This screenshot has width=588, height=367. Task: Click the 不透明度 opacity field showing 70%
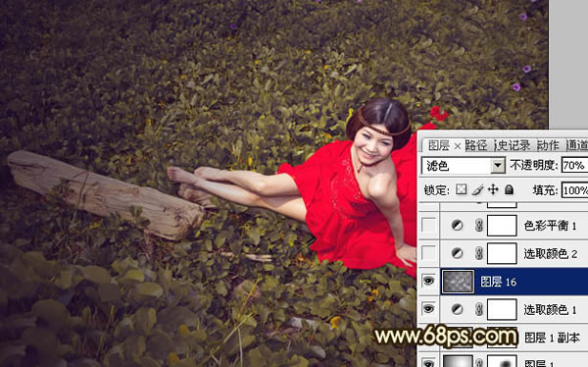coord(574,165)
